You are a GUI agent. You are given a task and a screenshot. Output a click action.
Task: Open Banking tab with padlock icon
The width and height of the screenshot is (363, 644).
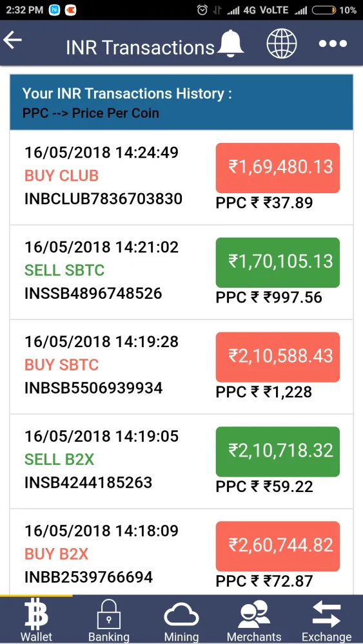click(x=109, y=620)
